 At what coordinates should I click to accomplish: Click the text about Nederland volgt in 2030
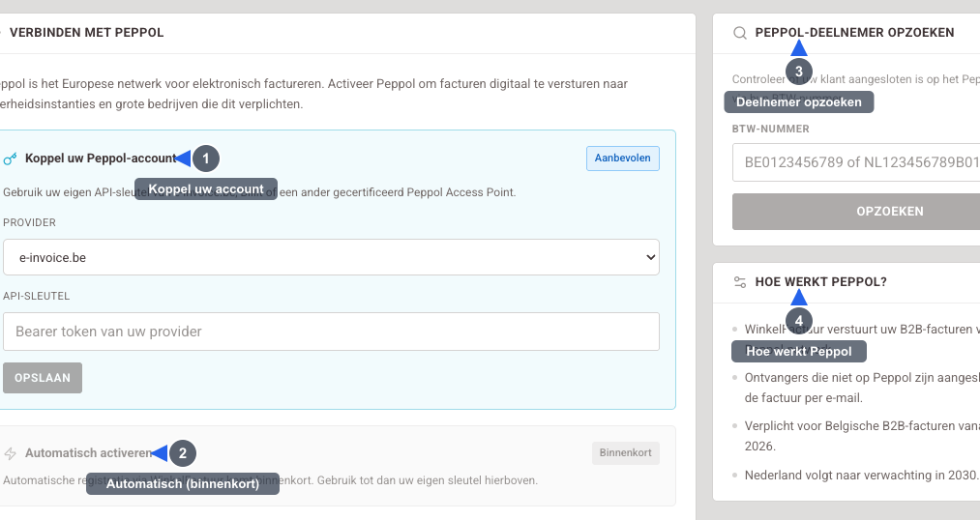[861, 475]
